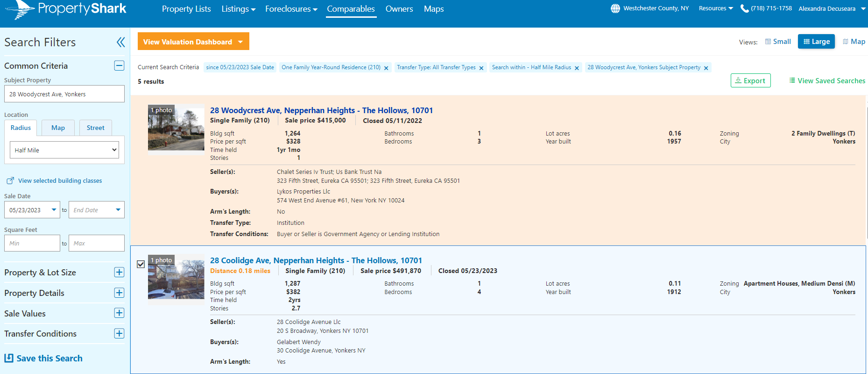The width and height of the screenshot is (868, 374).
Task: Click the list icon beside View Saved Searches
Action: pyautogui.click(x=792, y=80)
